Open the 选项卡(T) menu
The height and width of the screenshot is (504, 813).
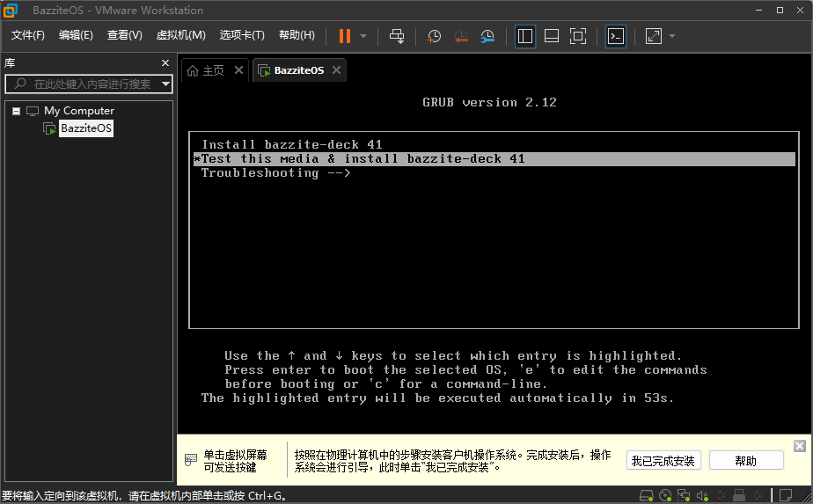point(242,35)
